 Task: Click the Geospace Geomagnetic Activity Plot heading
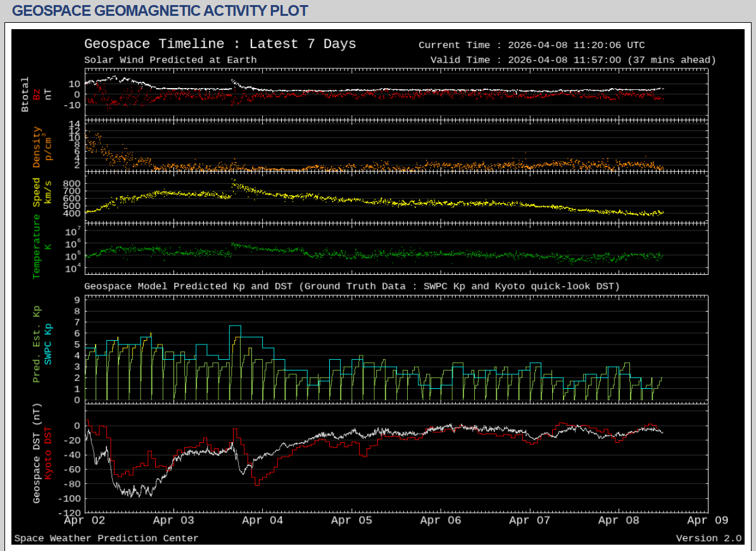coord(160,11)
